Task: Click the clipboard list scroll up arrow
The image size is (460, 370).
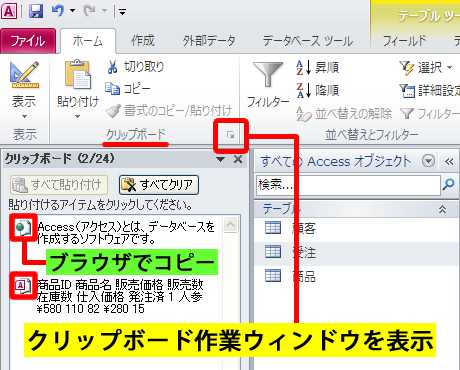Action: pos(231,224)
